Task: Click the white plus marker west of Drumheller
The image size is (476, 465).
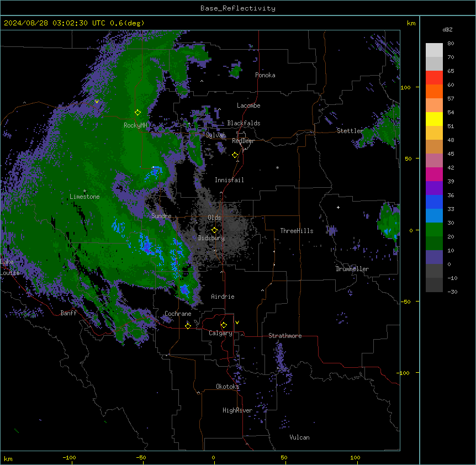Action: tap(338, 207)
